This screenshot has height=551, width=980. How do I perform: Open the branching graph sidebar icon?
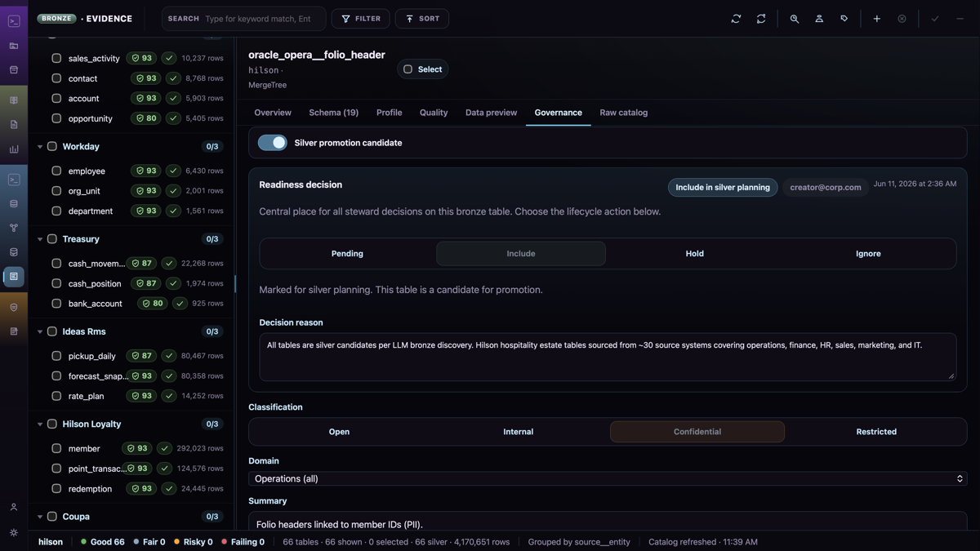coord(14,228)
